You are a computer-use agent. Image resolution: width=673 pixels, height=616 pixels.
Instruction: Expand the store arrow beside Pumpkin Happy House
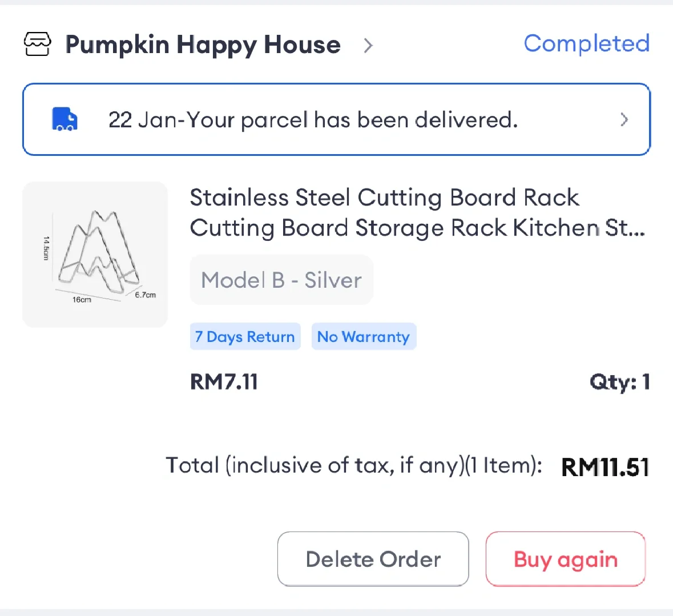[368, 45]
